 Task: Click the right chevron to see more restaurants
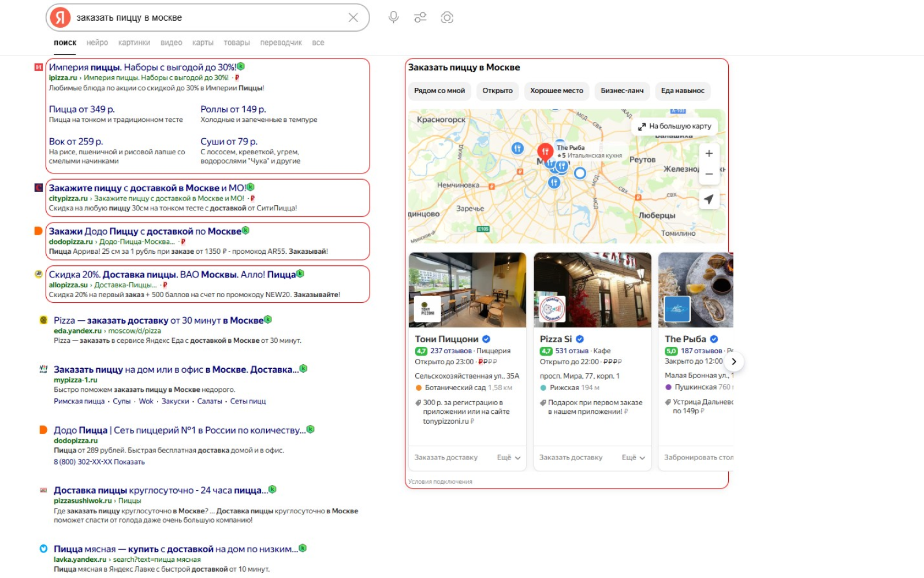tap(733, 361)
